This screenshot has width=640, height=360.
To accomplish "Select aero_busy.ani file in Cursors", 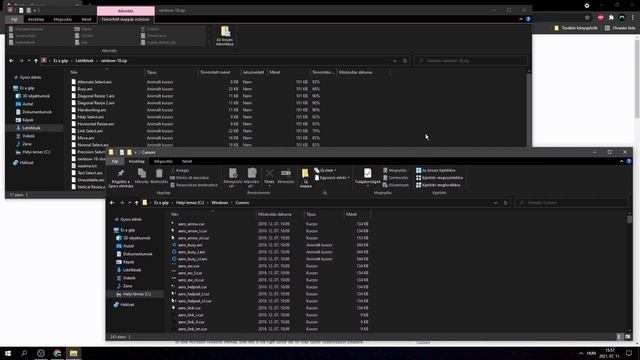I will [x=190, y=245].
